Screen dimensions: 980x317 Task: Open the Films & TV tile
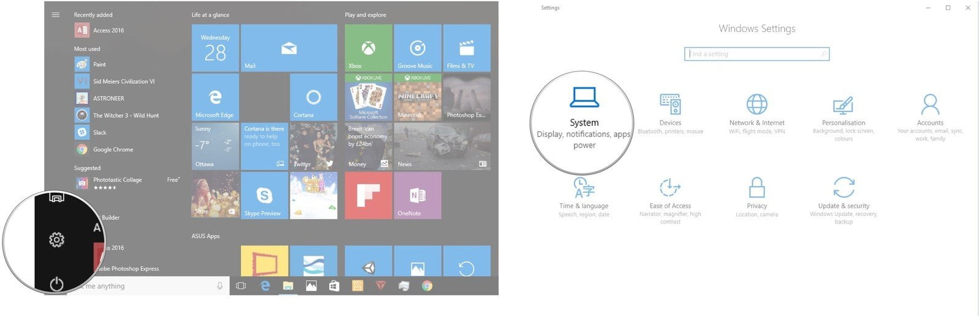point(467,48)
